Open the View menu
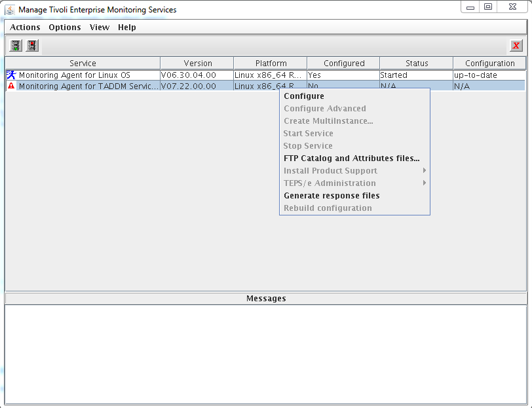The image size is (532, 408). coord(100,27)
